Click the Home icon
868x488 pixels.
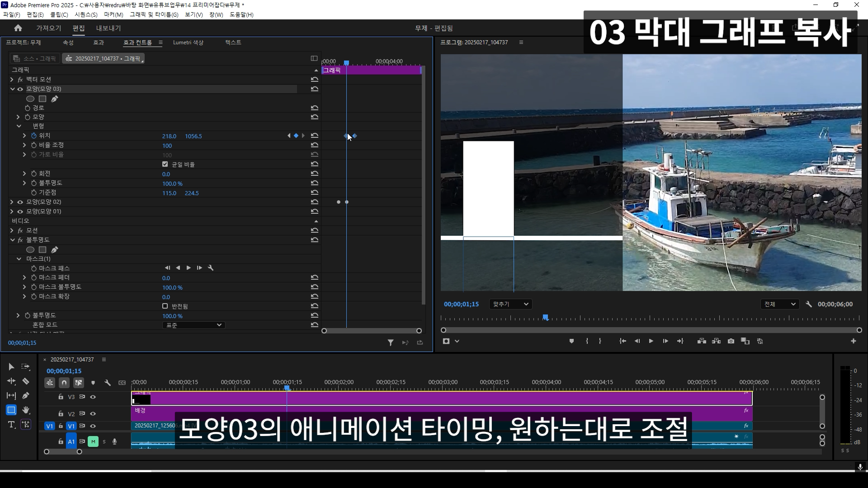[18, 28]
